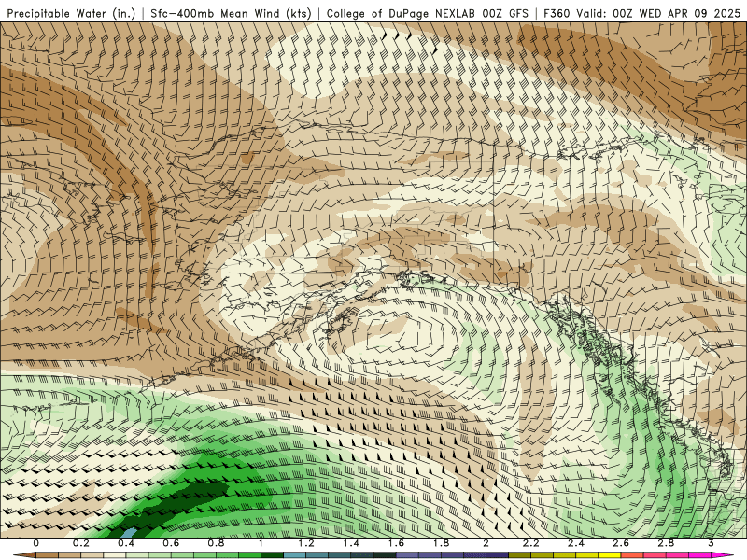This screenshot has width=747, height=560.
Task: Click the "00Z GFS" model run label
Action: coord(505,13)
